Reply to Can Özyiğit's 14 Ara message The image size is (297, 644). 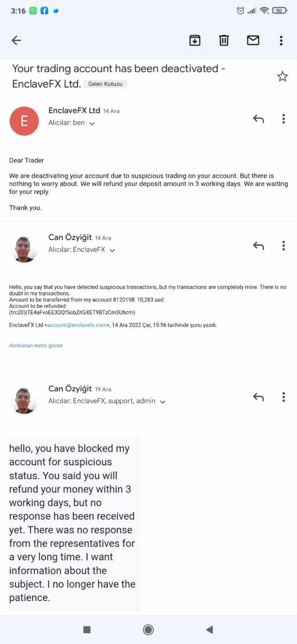point(258,246)
